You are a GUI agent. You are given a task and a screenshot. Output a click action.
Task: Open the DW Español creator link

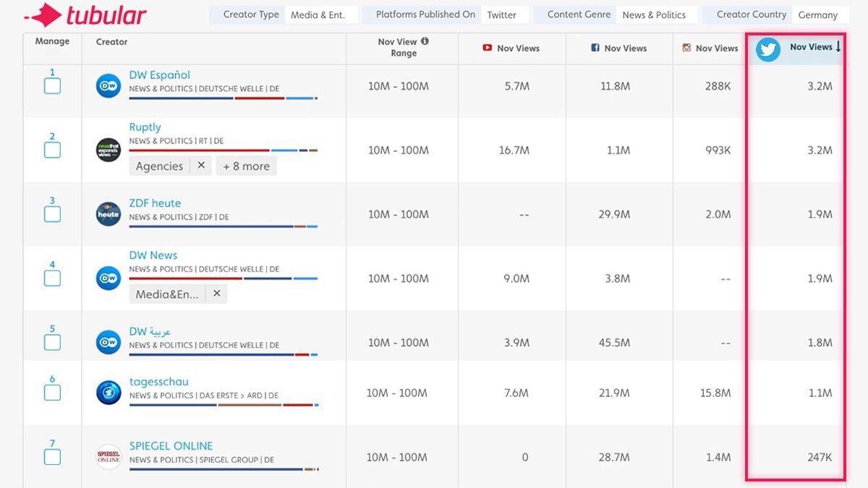(x=159, y=74)
